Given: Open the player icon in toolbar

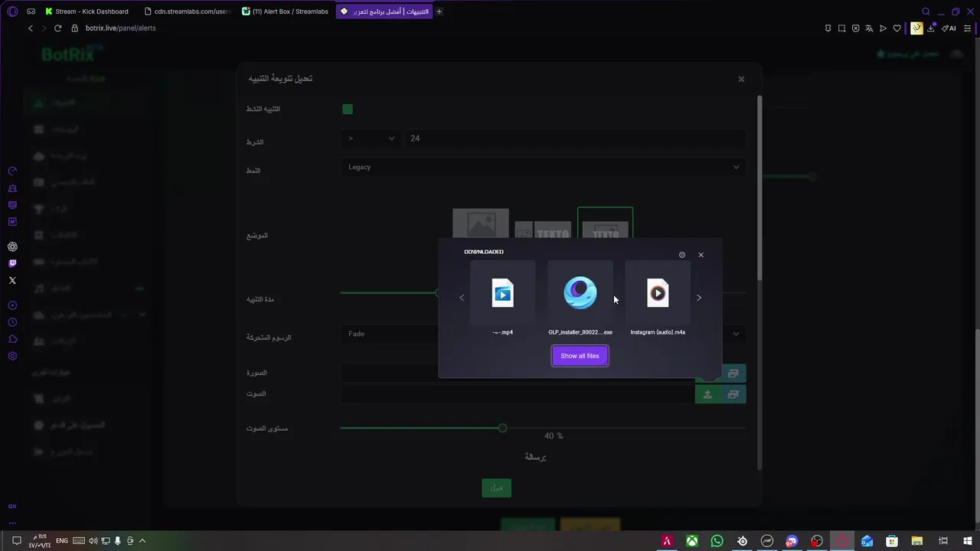Looking at the screenshot, I should pyautogui.click(x=883, y=28).
